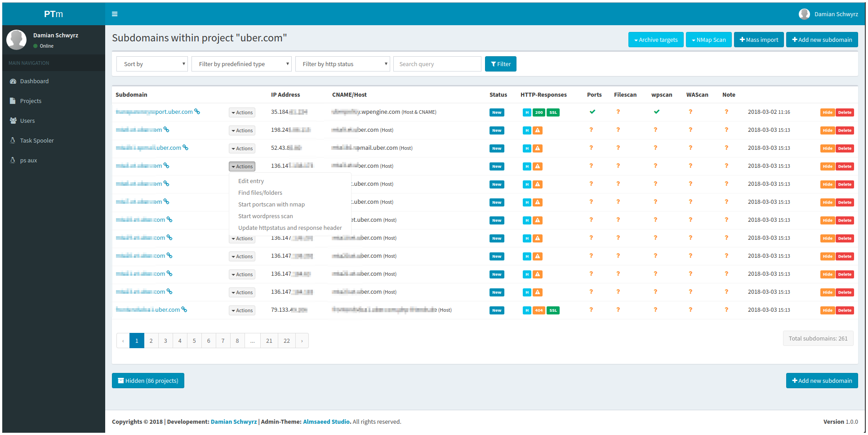The image size is (868, 435).
Task: Open the Damian Schwyrz link in the footer
Action: tap(234, 422)
